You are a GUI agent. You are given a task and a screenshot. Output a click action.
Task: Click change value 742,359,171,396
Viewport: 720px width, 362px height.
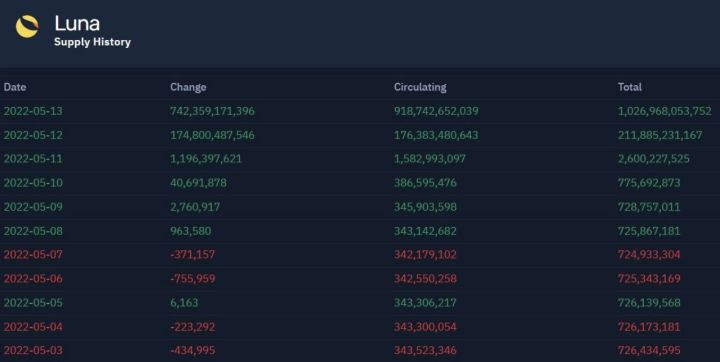212,111
